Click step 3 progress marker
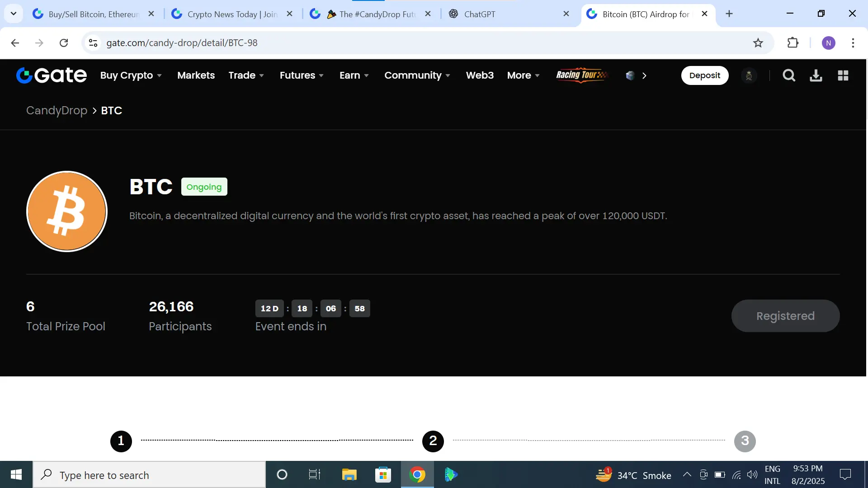 pyautogui.click(x=745, y=441)
